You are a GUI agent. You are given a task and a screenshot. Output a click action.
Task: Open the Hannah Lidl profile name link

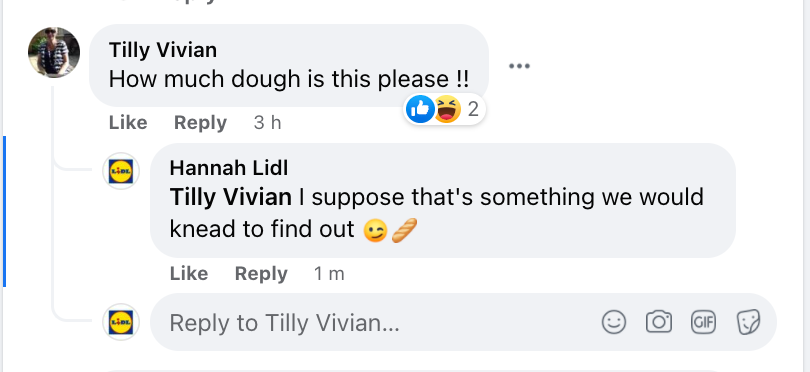click(x=229, y=168)
